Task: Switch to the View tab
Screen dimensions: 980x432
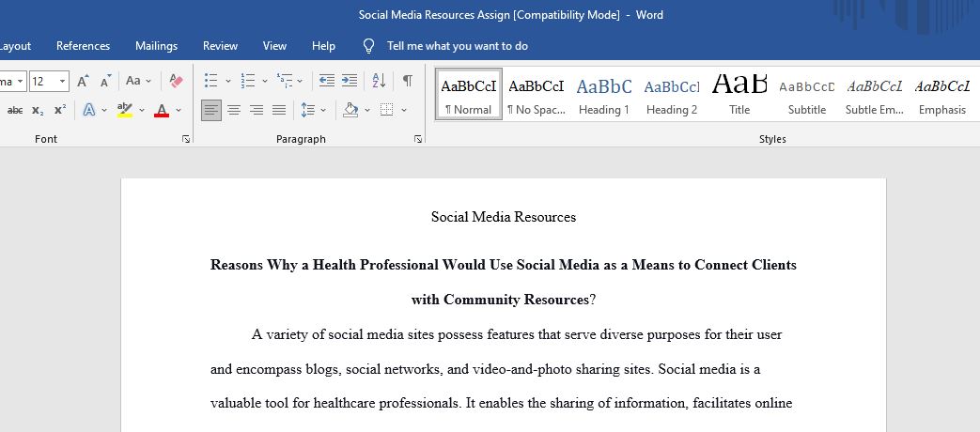Action: (274, 46)
